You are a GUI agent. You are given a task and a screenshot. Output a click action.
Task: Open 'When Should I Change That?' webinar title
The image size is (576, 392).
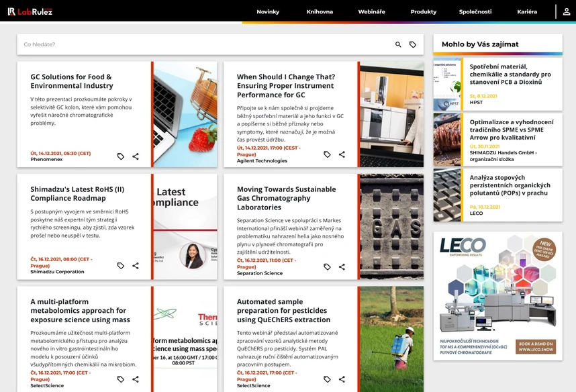coord(286,86)
